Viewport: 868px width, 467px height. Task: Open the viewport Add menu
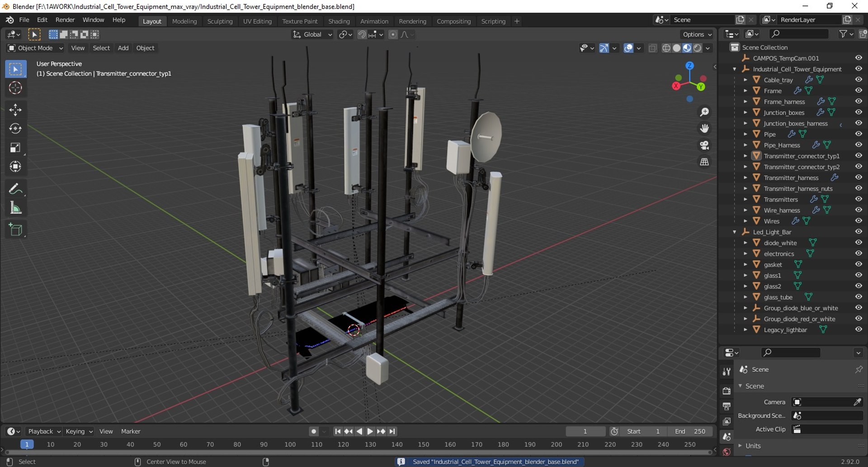coord(123,48)
